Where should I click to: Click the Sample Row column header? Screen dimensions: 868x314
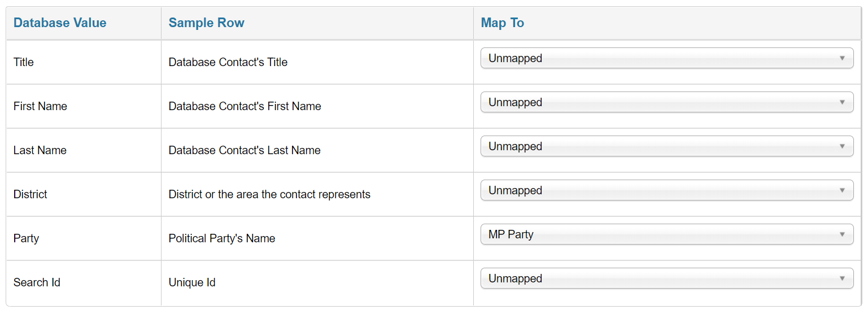coord(206,23)
